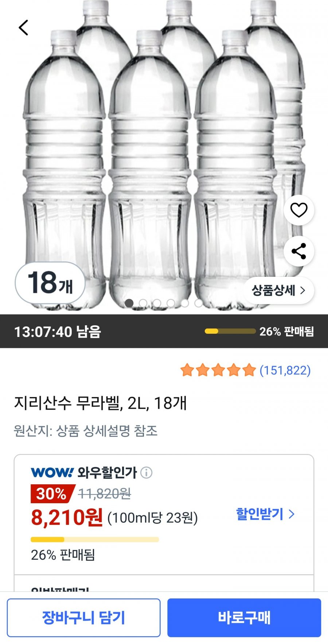Tap the sold progress bar in dark banner
The width and height of the screenshot is (328, 644).
pyautogui.click(x=230, y=331)
